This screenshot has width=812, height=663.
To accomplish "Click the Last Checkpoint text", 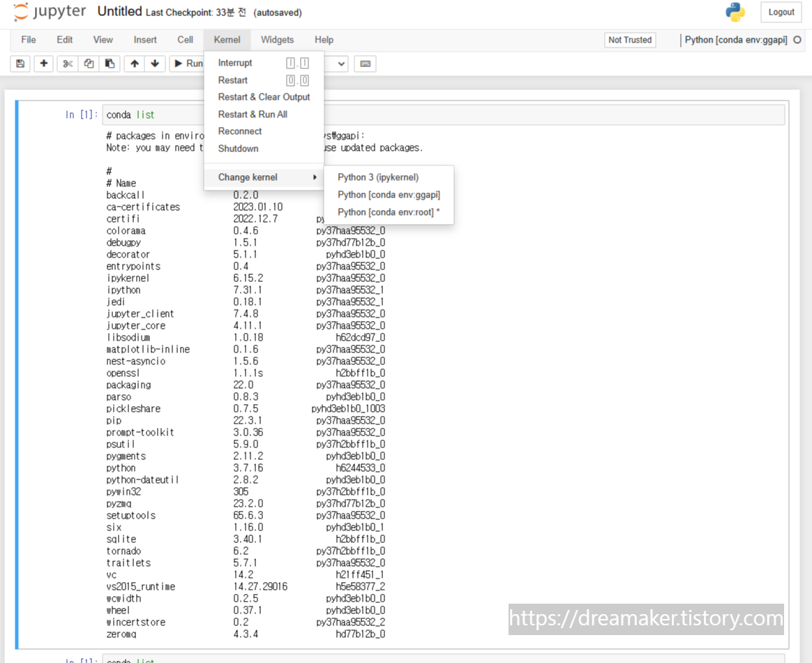I will pos(196,13).
